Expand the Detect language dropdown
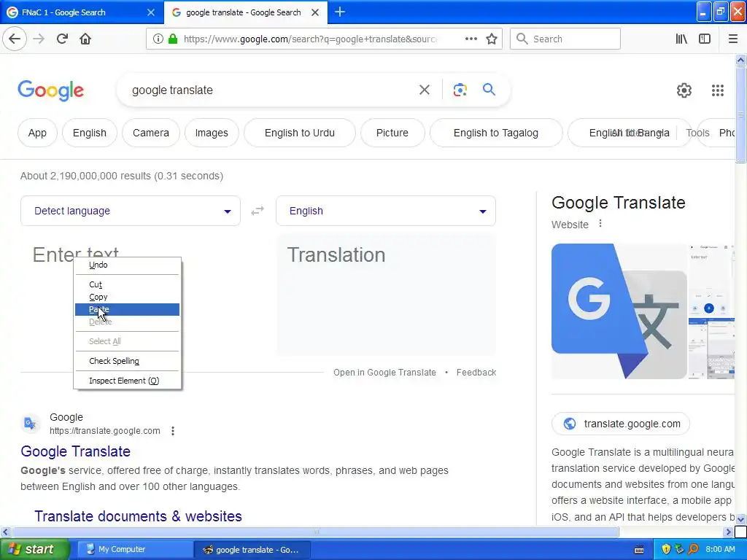The image size is (747, 560). click(131, 211)
